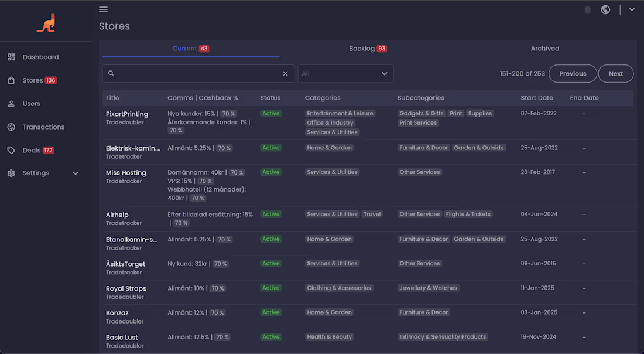The width and height of the screenshot is (644, 354).
Task: Click the Clothing & Accessories category tag
Action: point(339,288)
